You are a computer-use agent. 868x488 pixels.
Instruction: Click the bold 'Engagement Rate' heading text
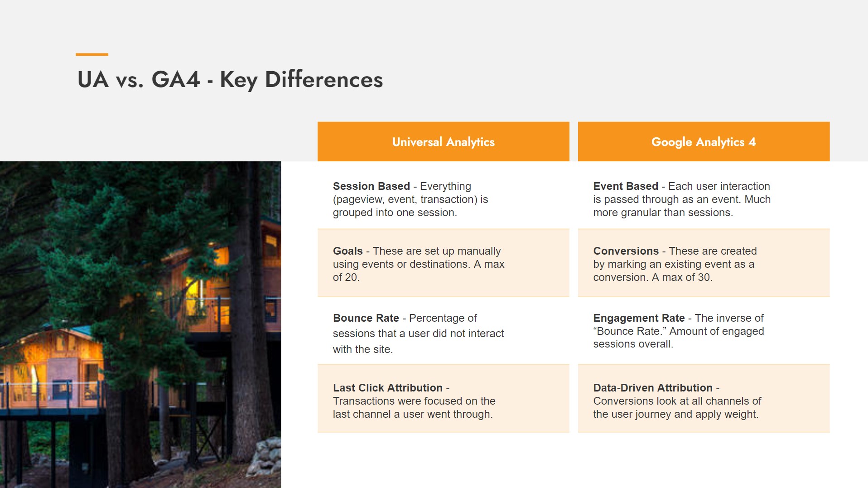[x=639, y=318]
